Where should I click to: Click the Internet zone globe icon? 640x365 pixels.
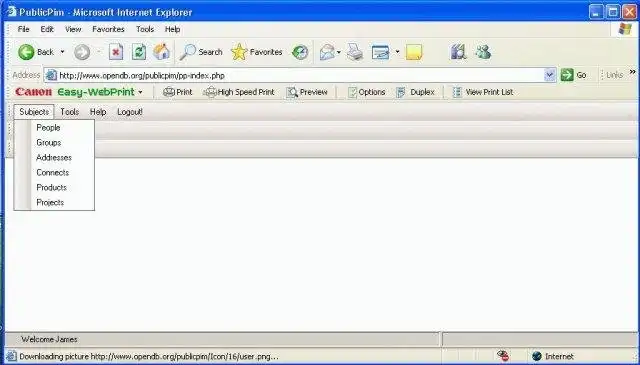click(x=536, y=356)
